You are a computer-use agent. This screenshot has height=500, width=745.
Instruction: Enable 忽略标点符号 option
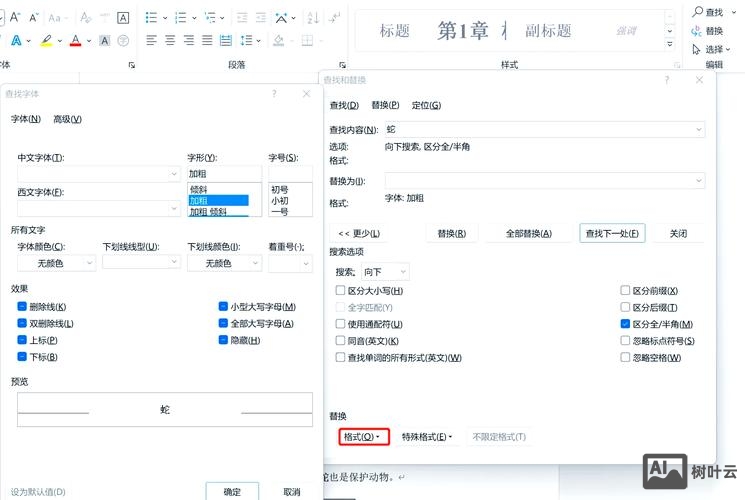(x=625, y=340)
